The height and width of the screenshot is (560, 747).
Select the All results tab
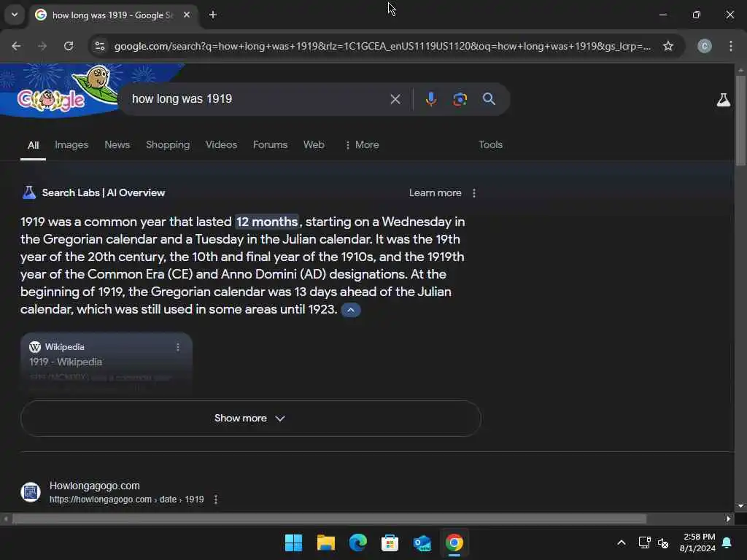33,145
